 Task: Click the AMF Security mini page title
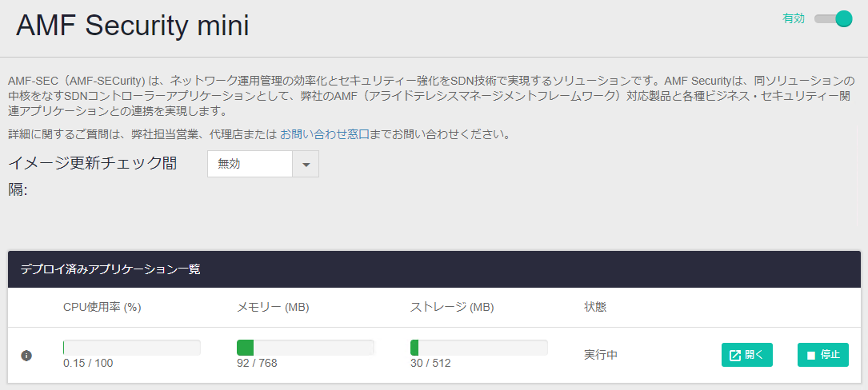(x=133, y=26)
